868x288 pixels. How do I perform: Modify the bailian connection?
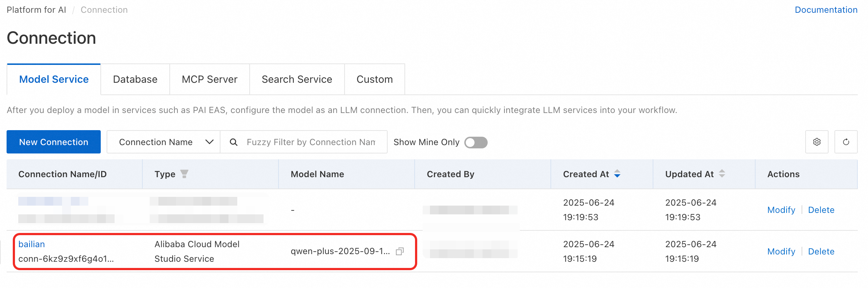(x=781, y=251)
